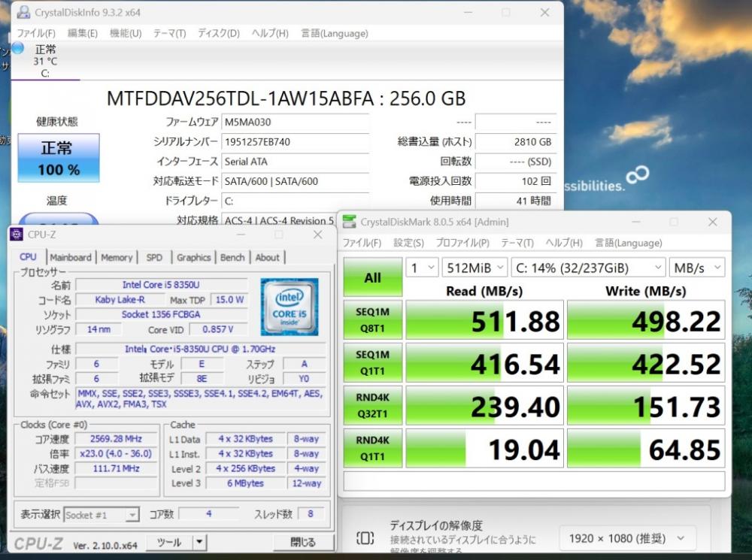Close the CrystalDiskInfo window
Image resolution: width=752 pixels, height=560 pixels.
[x=544, y=13]
